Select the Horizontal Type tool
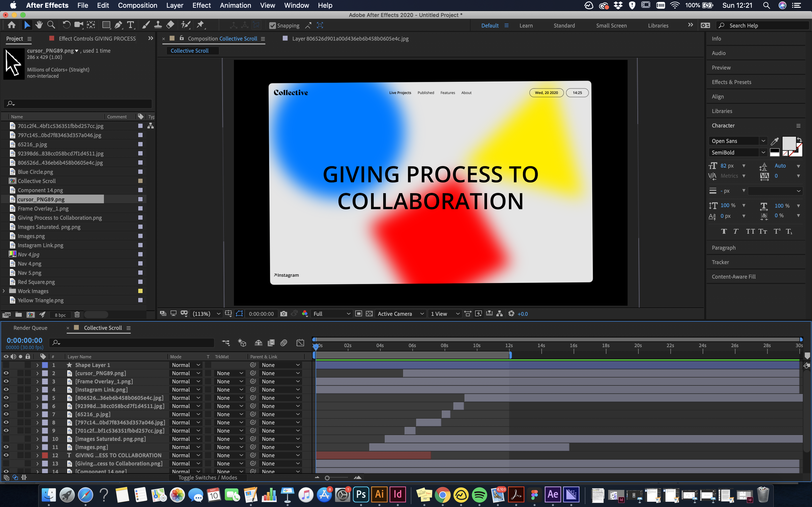This screenshot has width=812, height=507. 130,25
